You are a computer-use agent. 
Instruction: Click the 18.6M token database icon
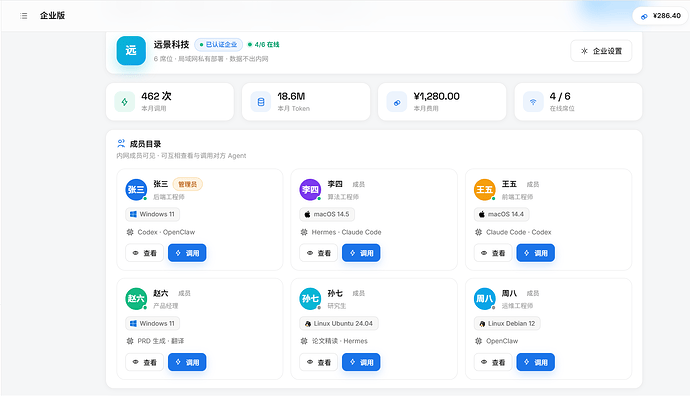click(x=261, y=102)
